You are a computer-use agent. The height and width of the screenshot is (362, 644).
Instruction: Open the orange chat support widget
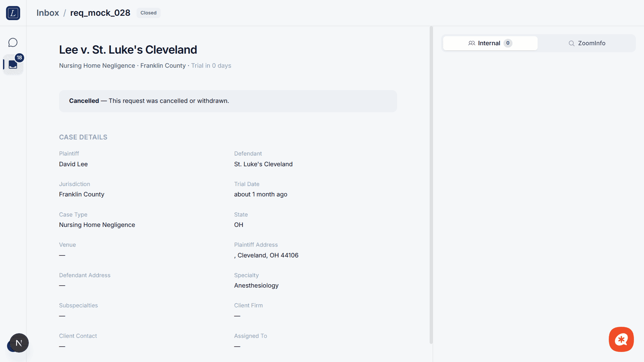click(621, 339)
